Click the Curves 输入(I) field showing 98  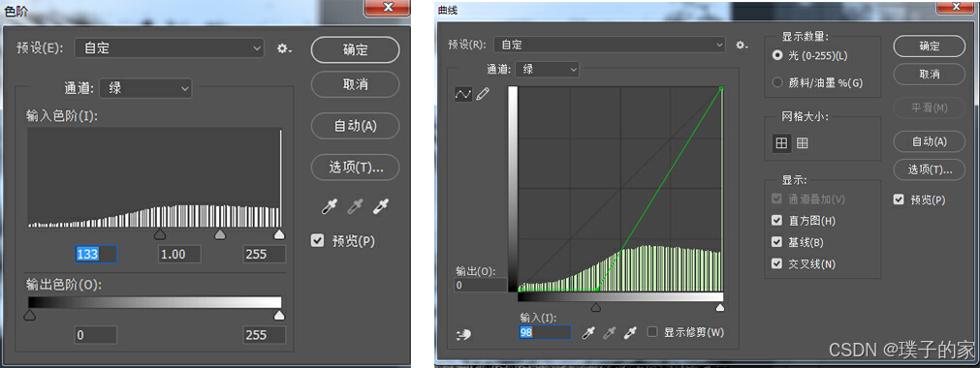tap(545, 332)
